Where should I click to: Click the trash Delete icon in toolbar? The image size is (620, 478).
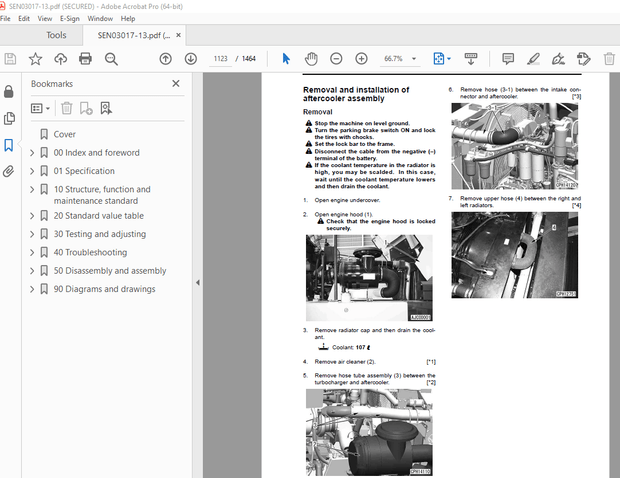(609, 59)
